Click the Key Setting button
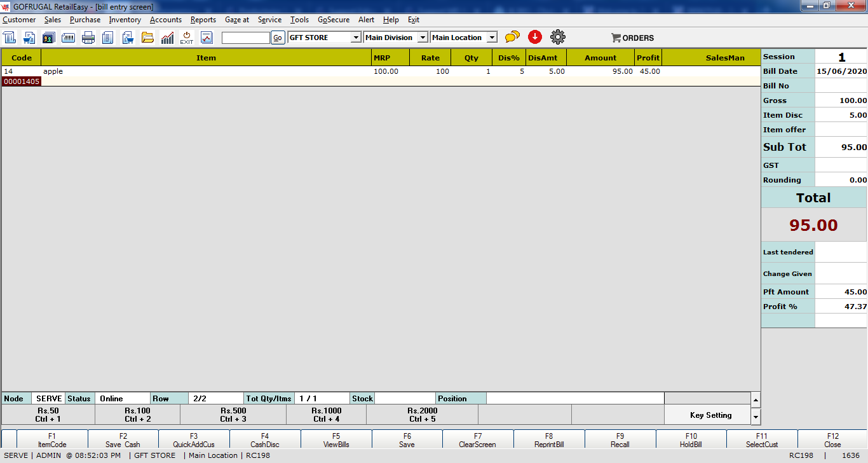 coord(710,415)
